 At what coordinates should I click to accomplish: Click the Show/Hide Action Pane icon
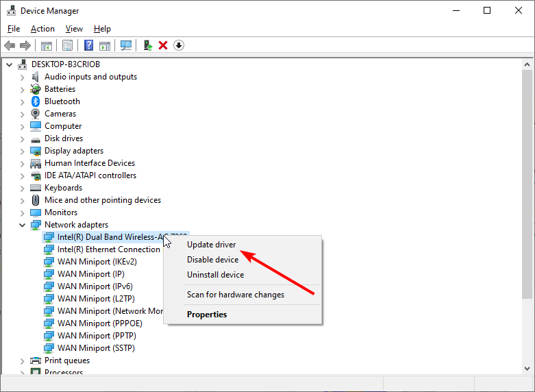[105, 45]
